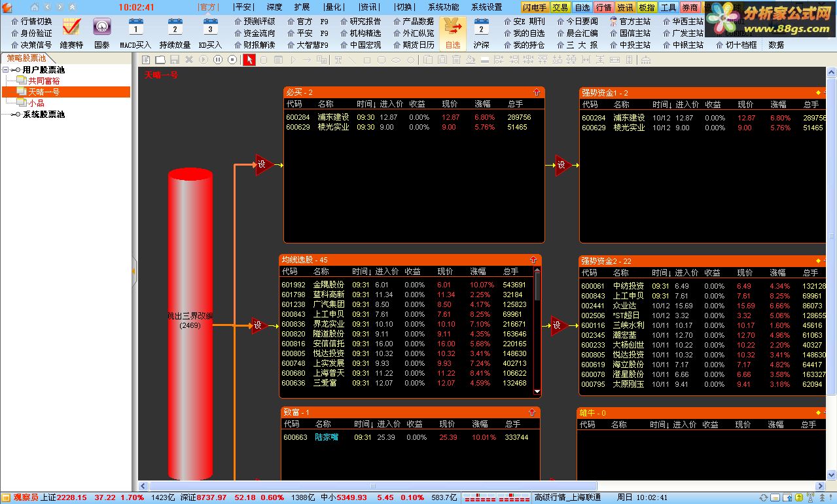Switch to the 平安 menu tab
The width and height of the screenshot is (837, 504).
243,7
